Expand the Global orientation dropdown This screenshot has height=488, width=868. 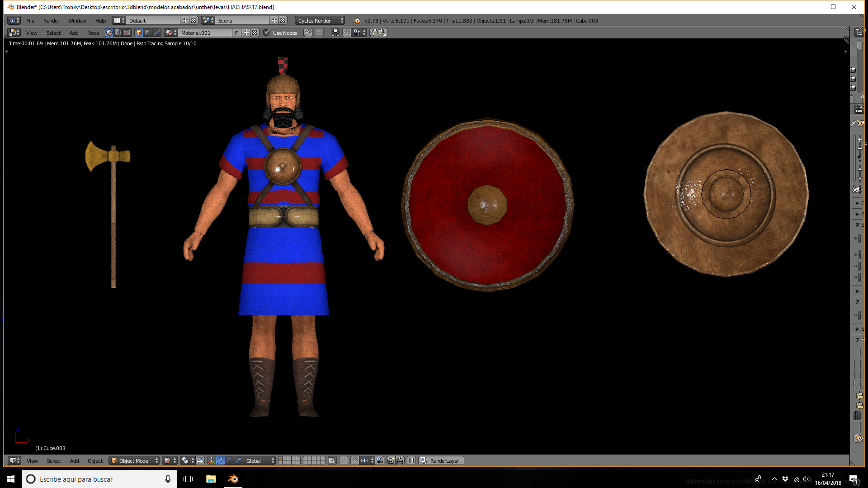point(259,460)
